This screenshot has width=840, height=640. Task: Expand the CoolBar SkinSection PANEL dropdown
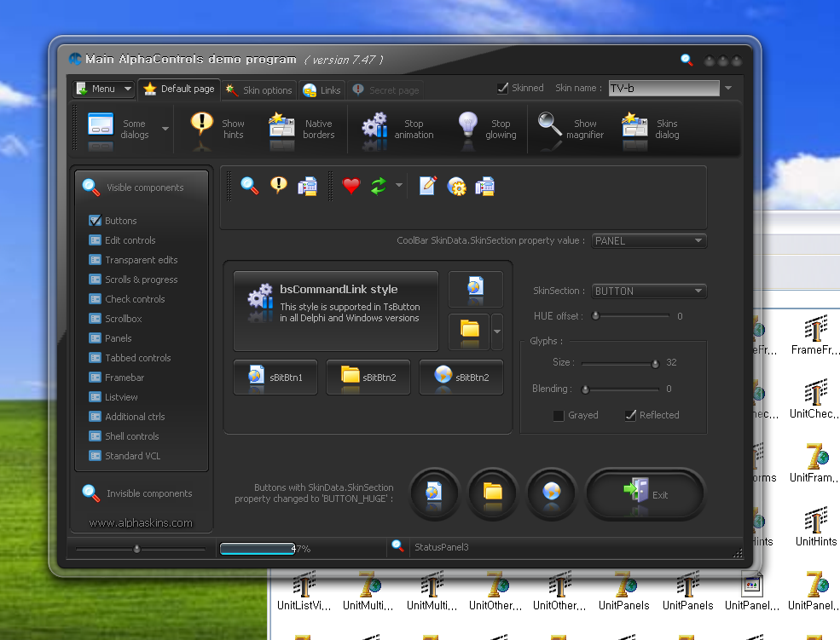point(698,241)
